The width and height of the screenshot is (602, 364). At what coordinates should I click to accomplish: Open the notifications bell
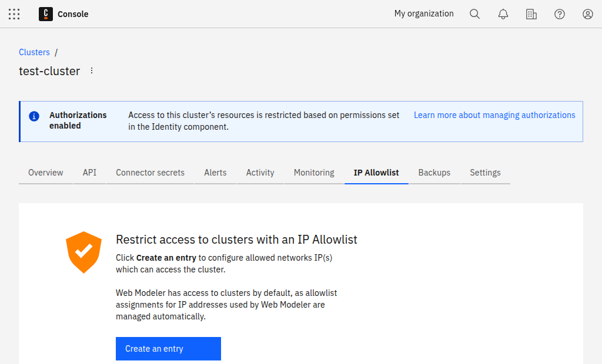coord(503,14)
